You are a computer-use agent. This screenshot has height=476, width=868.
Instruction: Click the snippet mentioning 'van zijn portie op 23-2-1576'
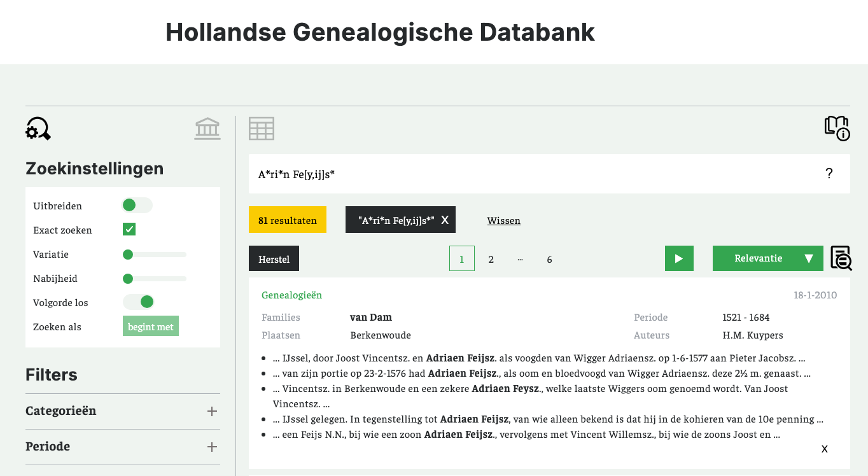click(542, 374)
